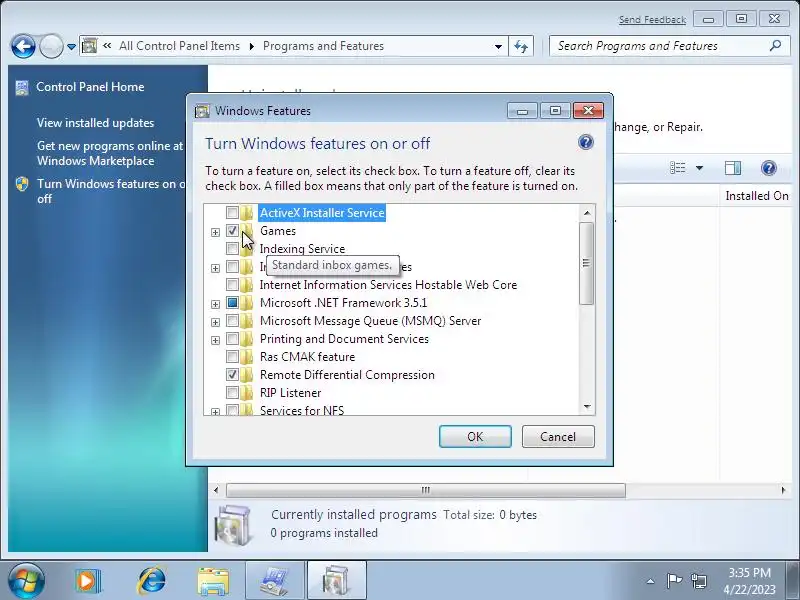The height and width of the screenshot is (600, 800).
Task: Select Remote Differential Compression row text
Action: [x=347, y=375]
